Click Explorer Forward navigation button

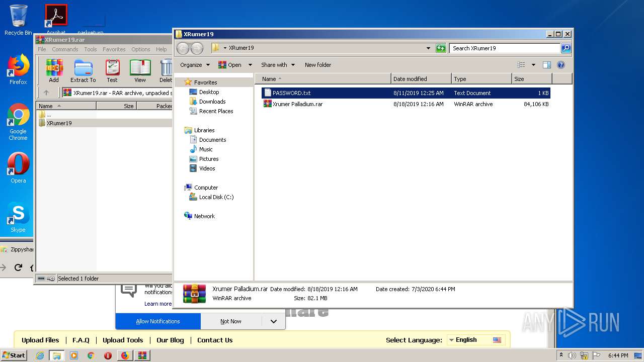[x=197, y=48]
